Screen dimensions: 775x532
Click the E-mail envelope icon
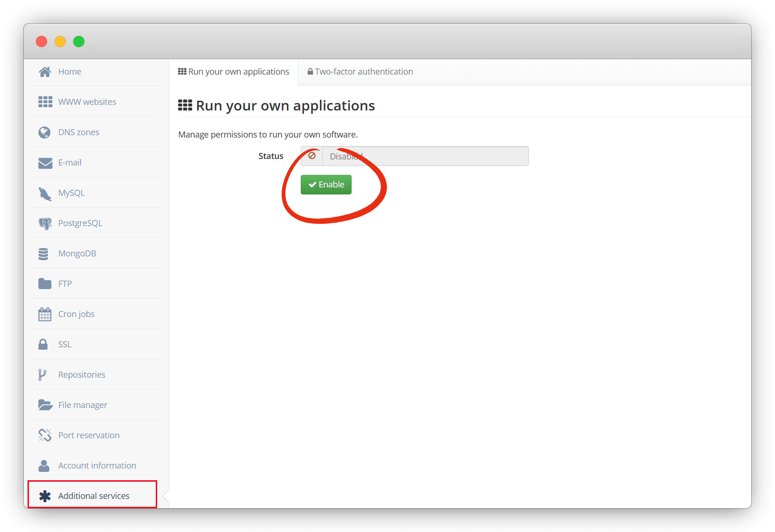(x=45, y=163)
